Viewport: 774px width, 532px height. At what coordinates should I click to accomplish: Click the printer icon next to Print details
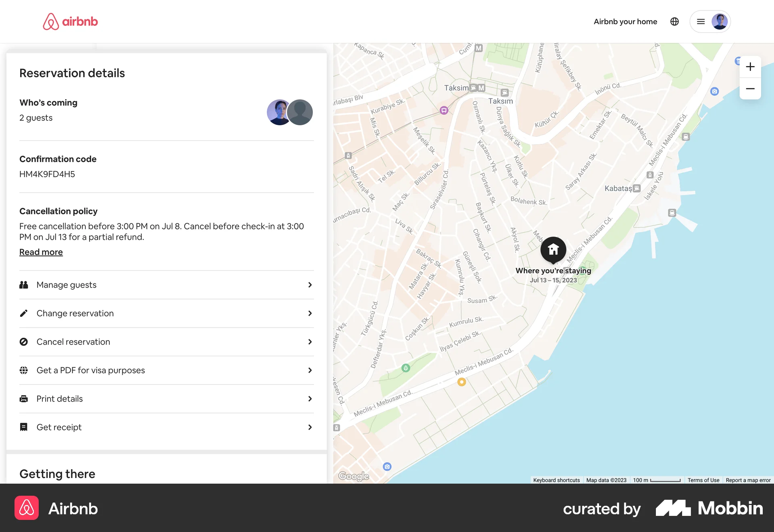point(24,399)
